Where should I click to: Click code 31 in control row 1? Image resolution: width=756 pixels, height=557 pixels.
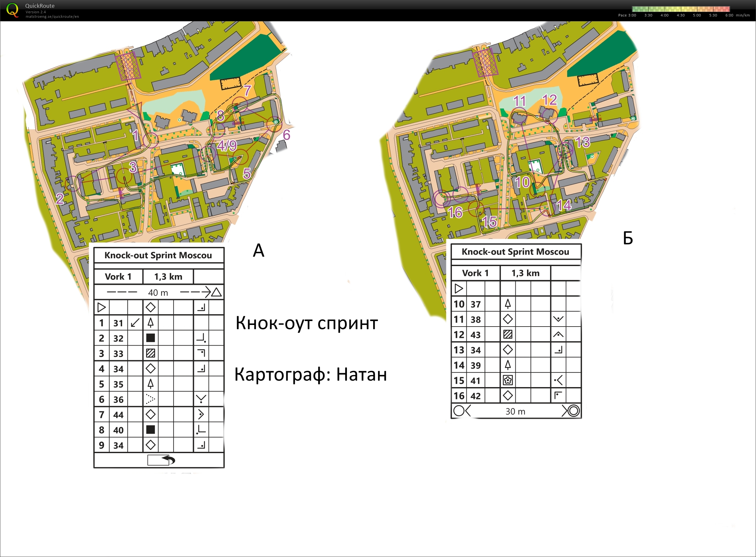tap(118, 323)
